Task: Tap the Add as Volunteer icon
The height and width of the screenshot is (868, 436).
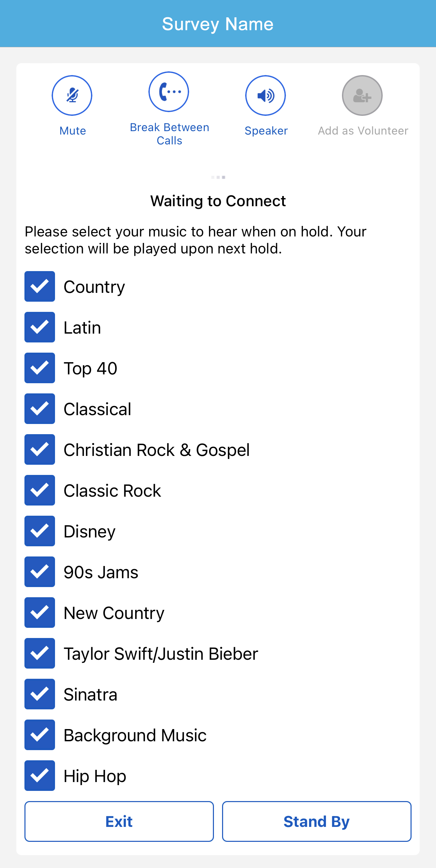Action: (362, 95)
